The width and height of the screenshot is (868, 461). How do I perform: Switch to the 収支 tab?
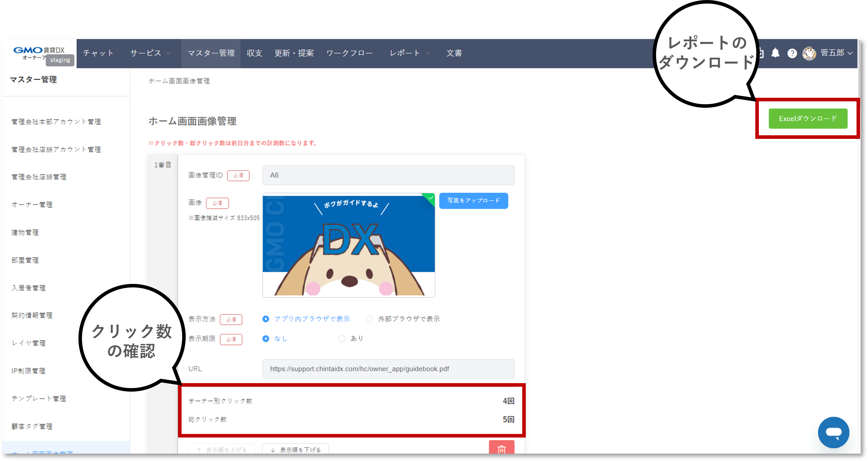tap(254, 53)
